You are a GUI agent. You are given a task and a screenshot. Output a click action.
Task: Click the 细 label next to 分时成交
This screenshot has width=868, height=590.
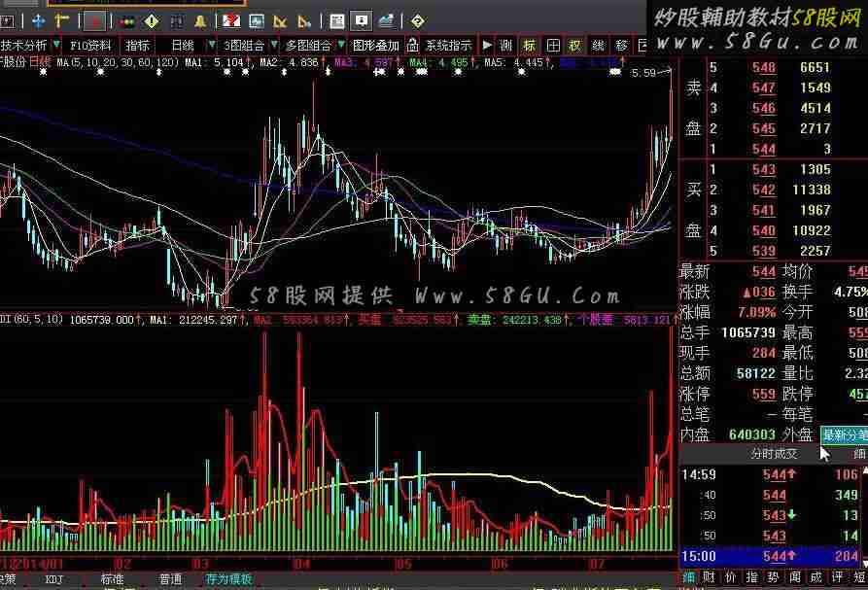coord(859,454)
